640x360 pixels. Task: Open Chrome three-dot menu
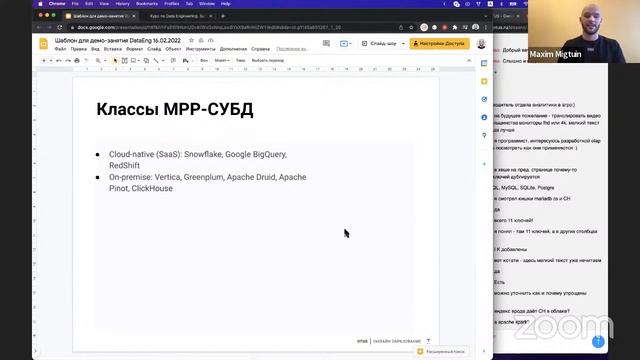click(x=486, y=27)
